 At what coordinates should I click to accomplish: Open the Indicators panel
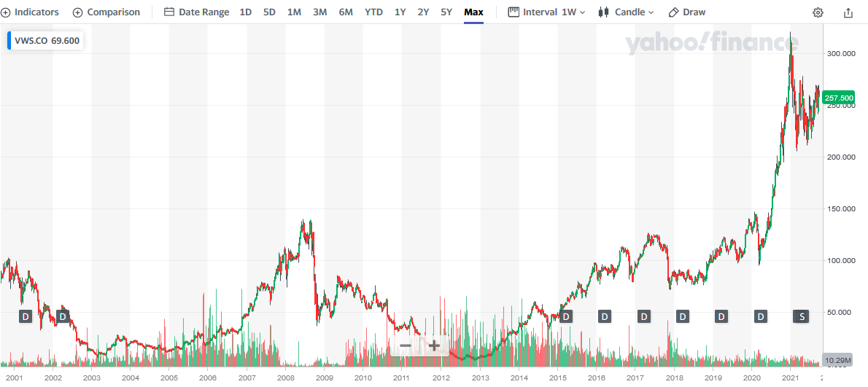coord(30,12)
